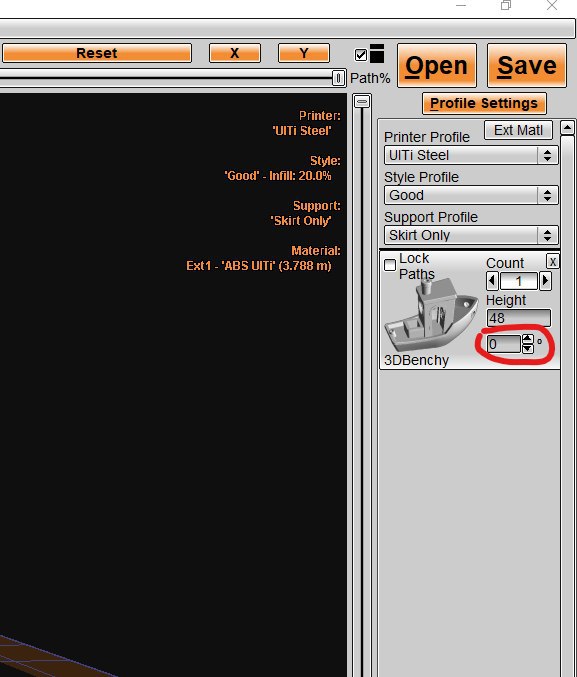Enable the Lock Paths checkbox
Screen dimensions: 577x677
pos(390,265)
